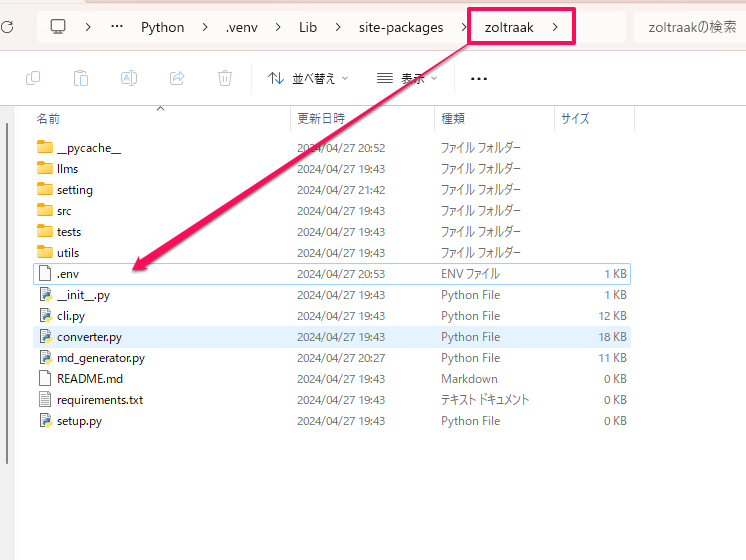The width and height of the screenshot is (746, 560).
Task: Click the テキスト ドキュメント type cell
Action: click(485, 400)
